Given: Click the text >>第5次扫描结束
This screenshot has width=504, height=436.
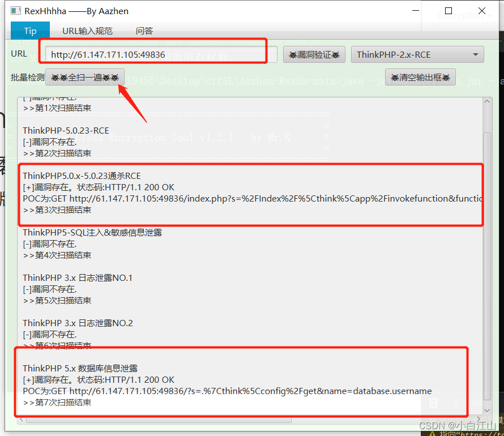Looking at the screenshot, I should [x=57, y=301].
